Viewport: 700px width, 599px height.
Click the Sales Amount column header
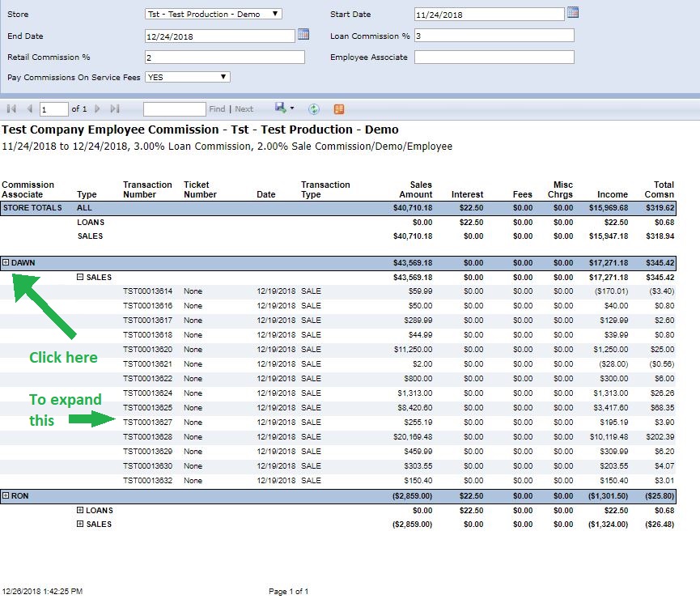click(416, 189)
